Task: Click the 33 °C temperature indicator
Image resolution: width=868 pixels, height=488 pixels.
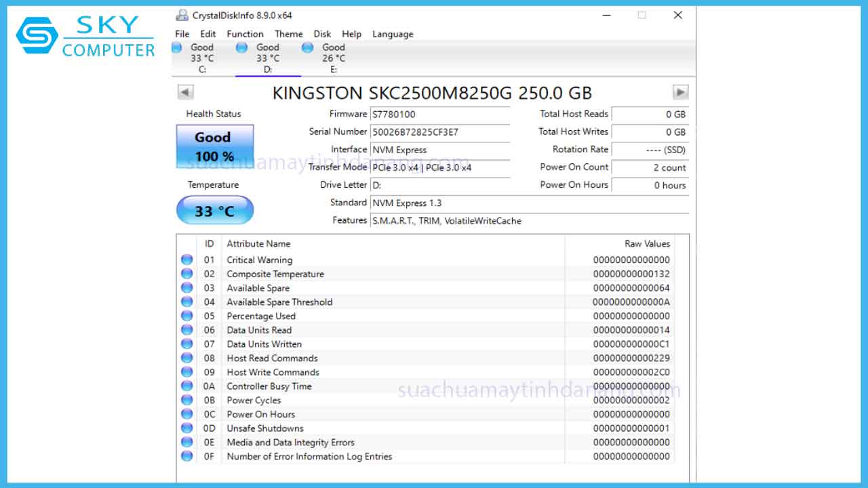Action: [214, 211]
